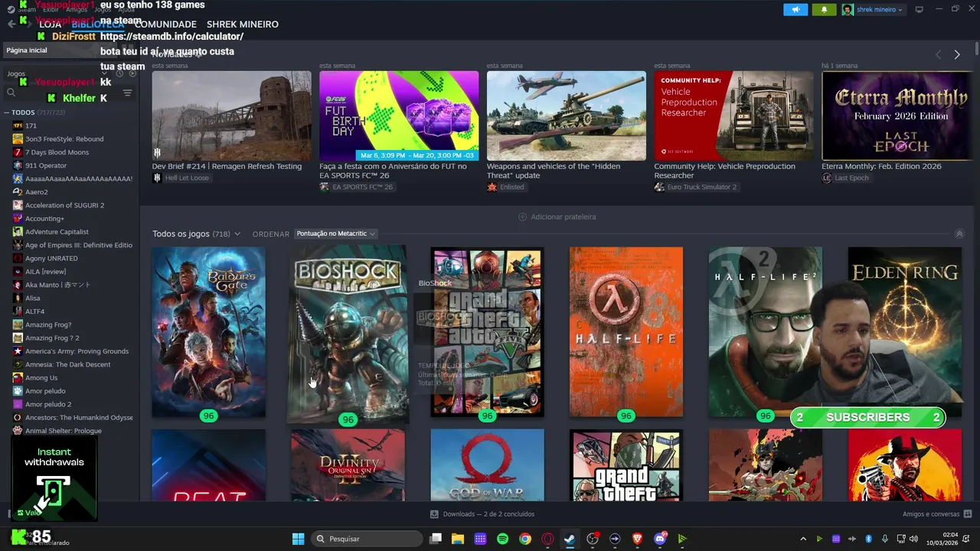980x551 pixels.
Task: Open the announcements megaphone button
Action: pyautogui.click(x=795, y=9)
